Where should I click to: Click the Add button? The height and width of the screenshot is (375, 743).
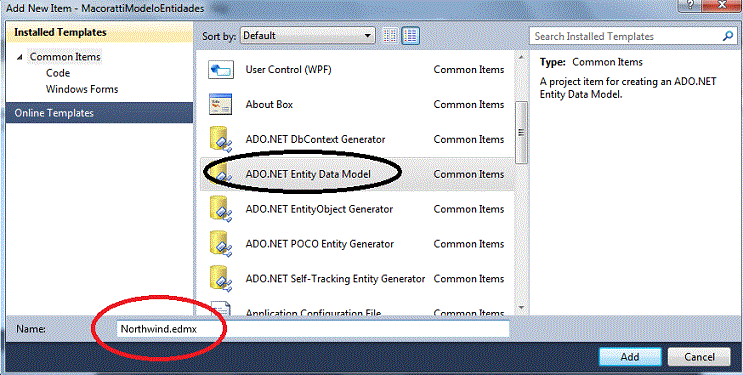tap(630, 357)
